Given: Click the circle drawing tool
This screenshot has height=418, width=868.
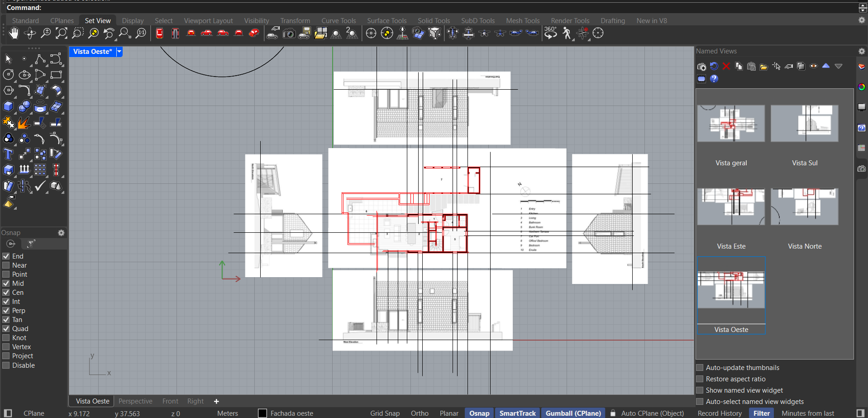Looking at the screenshot, I should tap(9, 75).
